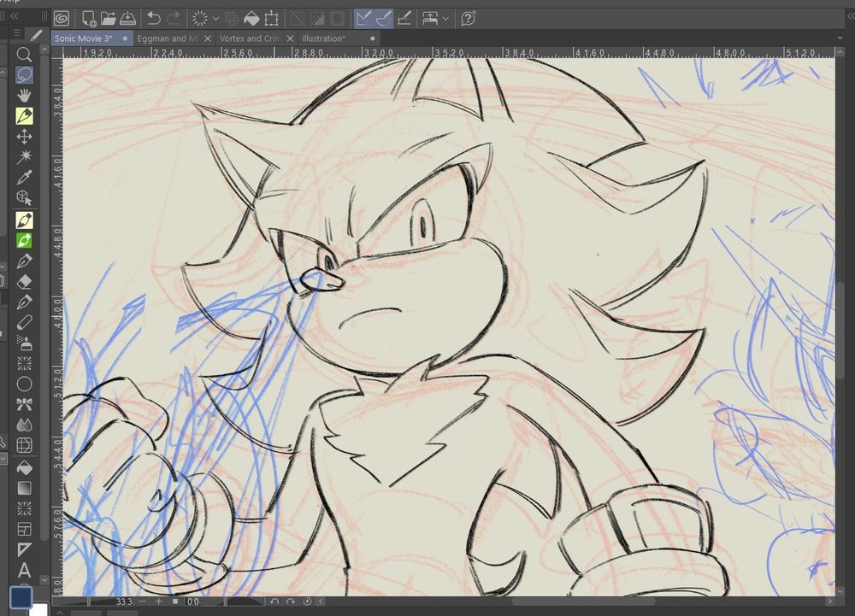Close the Vortex and Crim tab

click(290, 38)
